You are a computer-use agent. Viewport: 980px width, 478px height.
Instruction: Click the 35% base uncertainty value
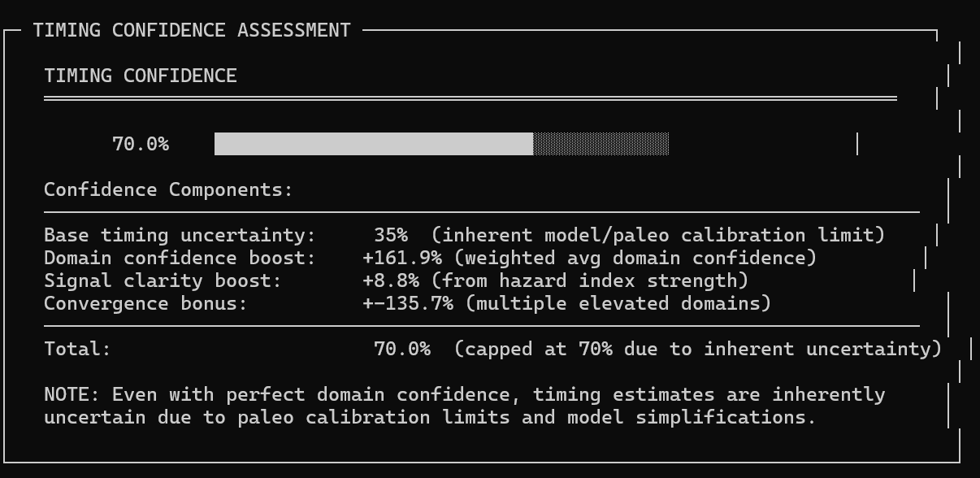391,236
